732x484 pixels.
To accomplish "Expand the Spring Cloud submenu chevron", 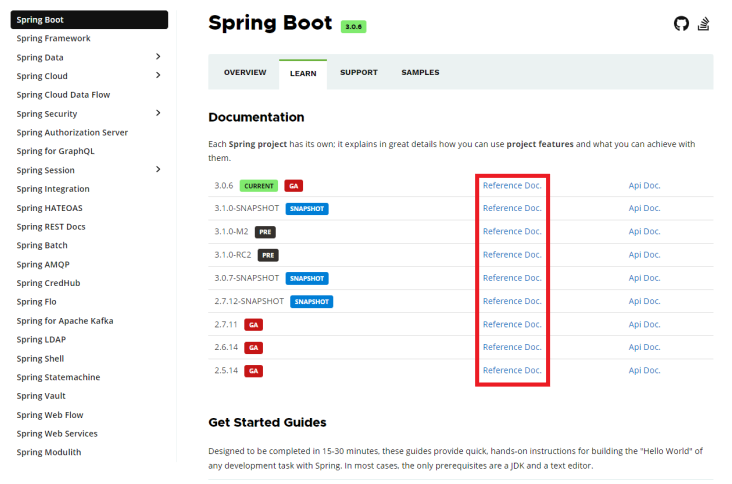I will tap(158, 75).
